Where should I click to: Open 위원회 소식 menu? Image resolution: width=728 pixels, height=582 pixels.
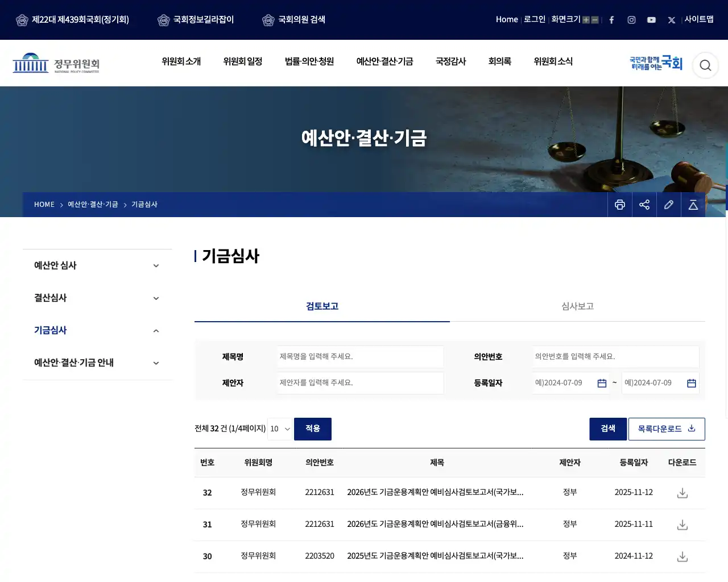(x=553, y=61)
